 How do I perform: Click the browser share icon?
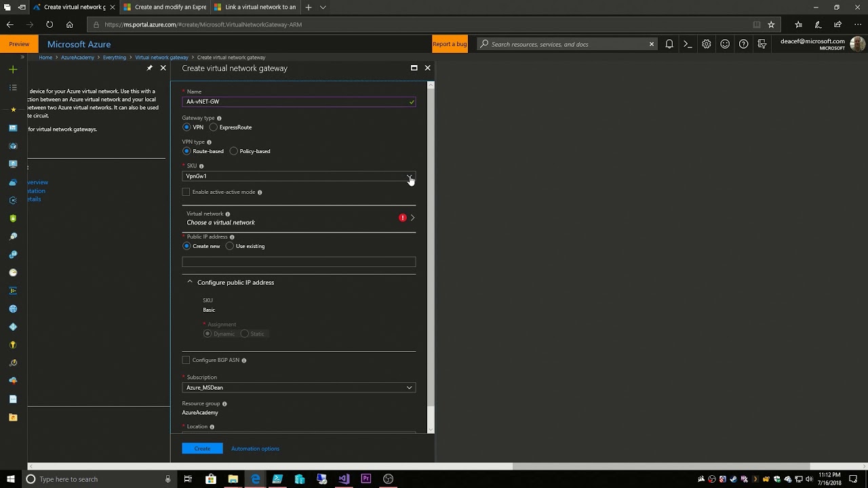(x=837, y=24)
